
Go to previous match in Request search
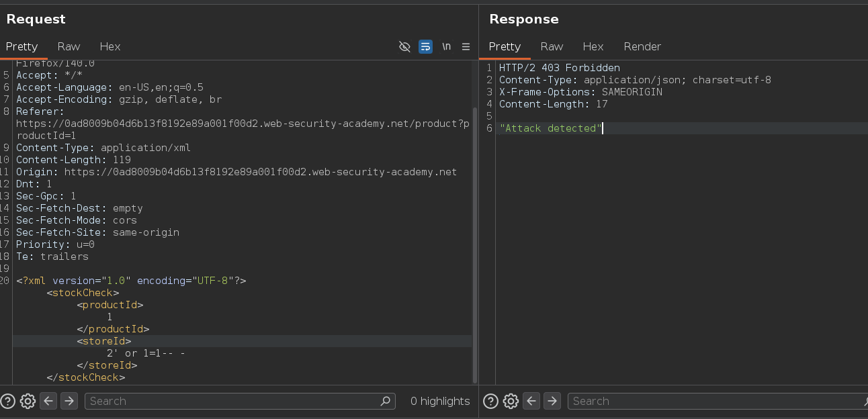point(48,401)
